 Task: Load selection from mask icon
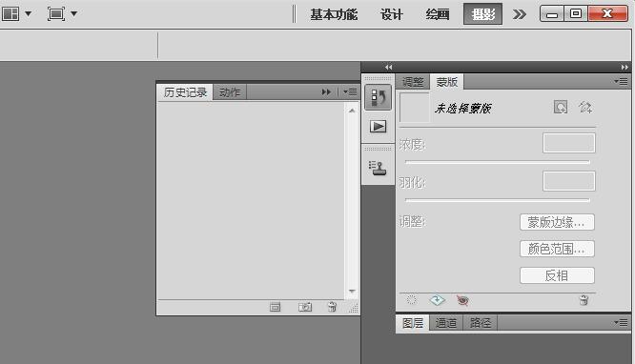(x=412, y=300)
